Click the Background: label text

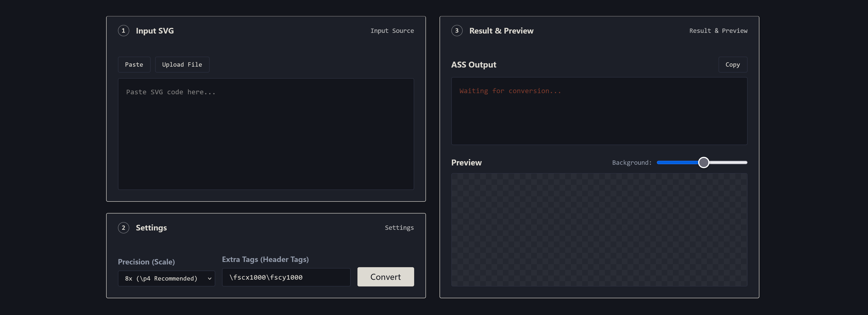point(632,162)
